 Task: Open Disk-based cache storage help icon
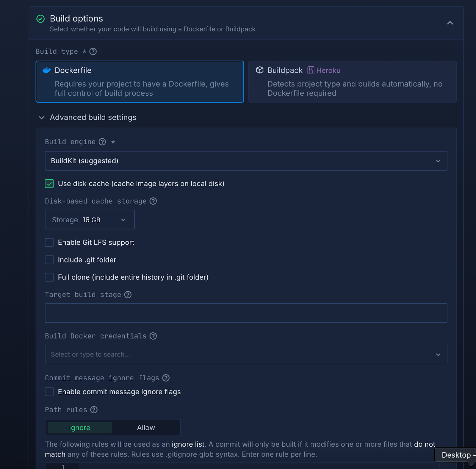[x=153, y=201]
